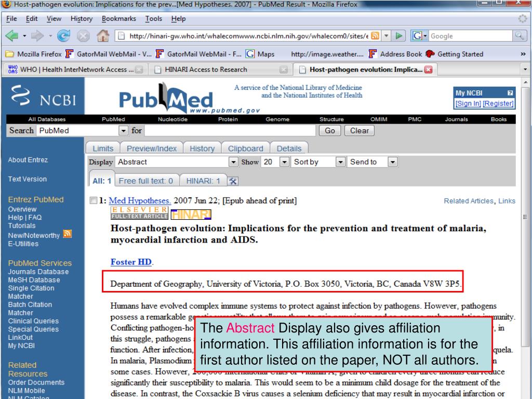Open the Maps bookmark
This screenshot has width=532, height=399.
click(x=260, y=54)
